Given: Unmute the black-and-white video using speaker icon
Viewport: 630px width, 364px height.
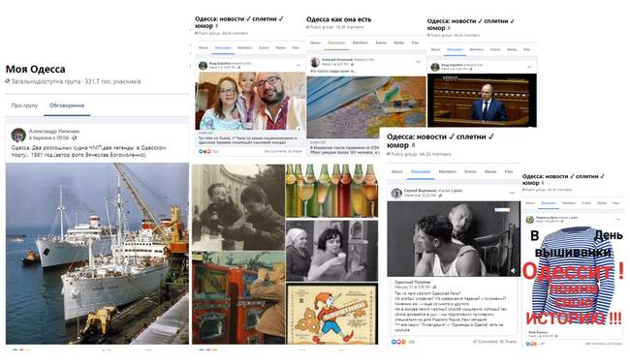Looking at the screenshot, I should (x=513, y=271).
